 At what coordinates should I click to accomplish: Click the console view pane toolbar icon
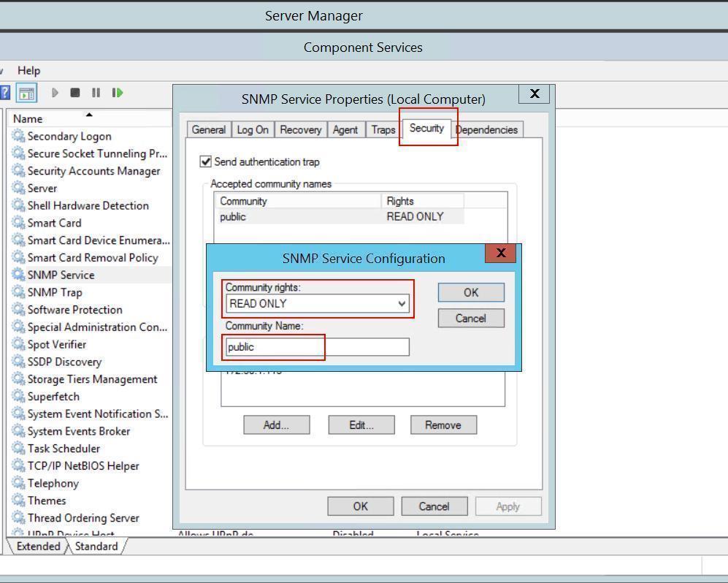pos(26,94)
